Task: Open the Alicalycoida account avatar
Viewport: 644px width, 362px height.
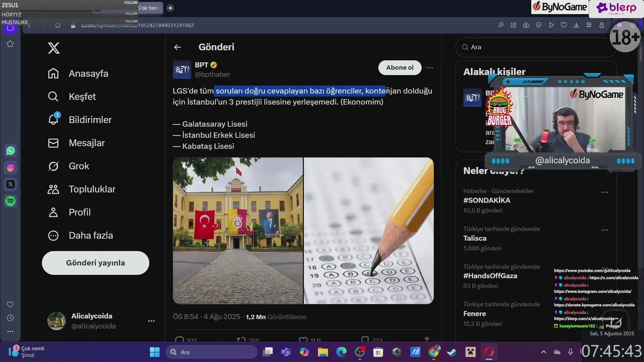Action: pos(56,321)
